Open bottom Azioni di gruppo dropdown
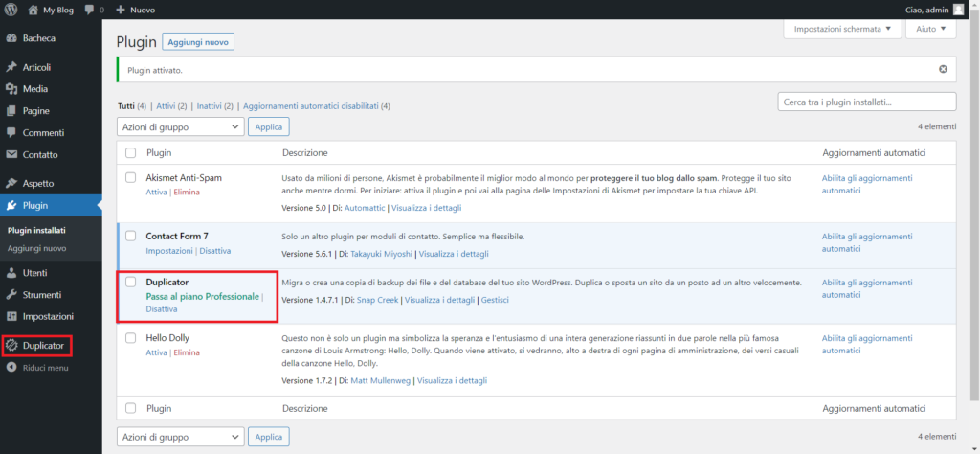This screenshot has height=454, width=980. click(x=181, y=437)
